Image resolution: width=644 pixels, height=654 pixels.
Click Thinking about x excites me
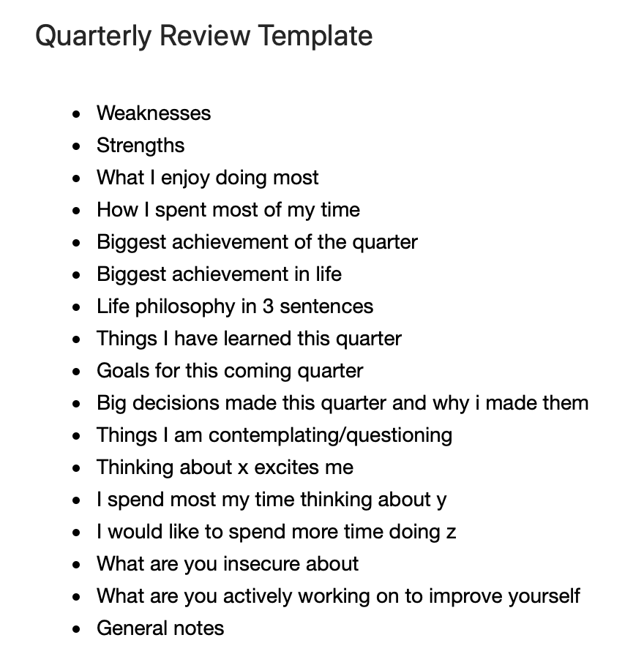click(x=225, y=467)
